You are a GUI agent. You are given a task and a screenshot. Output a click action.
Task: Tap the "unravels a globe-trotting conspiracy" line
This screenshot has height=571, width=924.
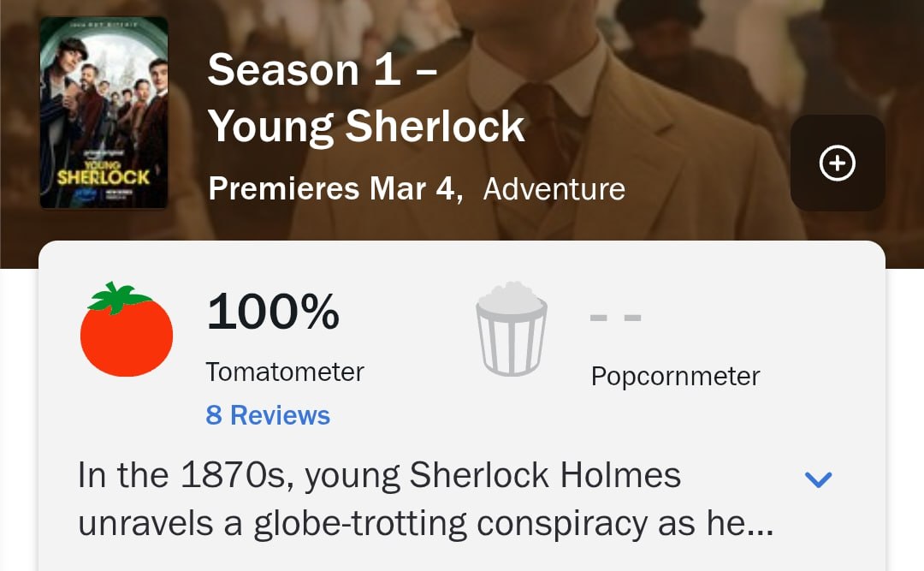click(368, 524)
